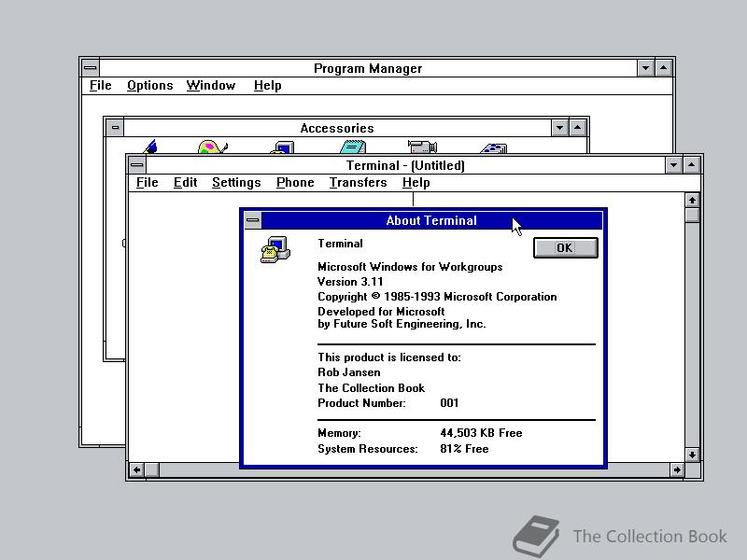Open the Phone menu

pos(294,182)
